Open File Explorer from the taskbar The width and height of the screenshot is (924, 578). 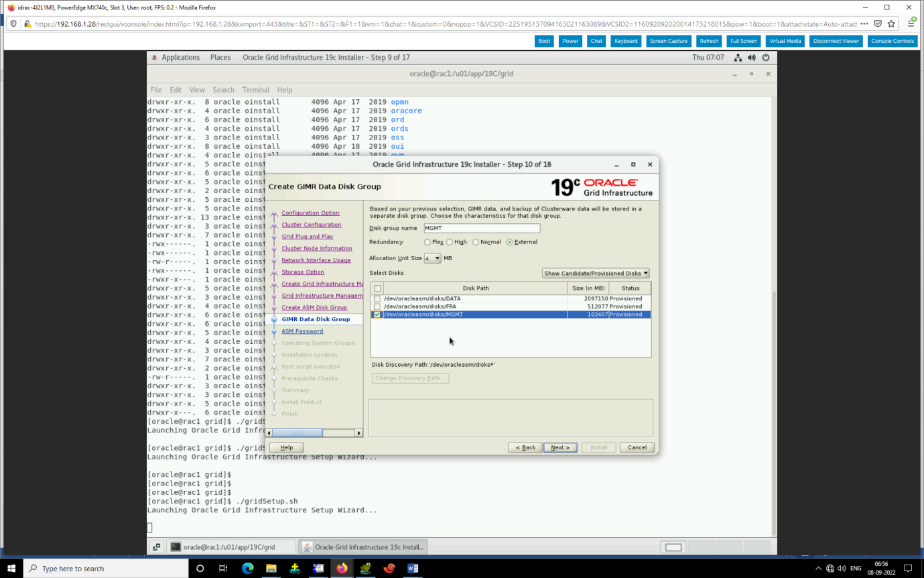[271, 568]
